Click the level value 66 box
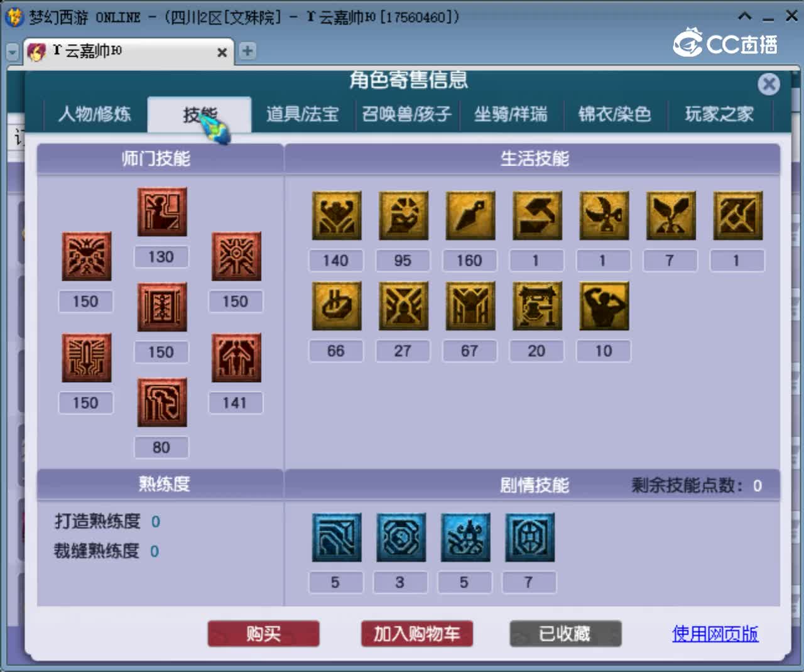This screenshot has height=672, width=804. click(x=336, y=351)
